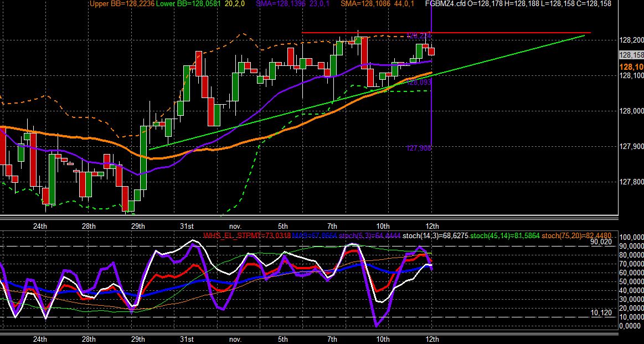Click the 50,0000 oscillator axis value
This screenshot has height=344, width=644.
(x=631, y=282)
